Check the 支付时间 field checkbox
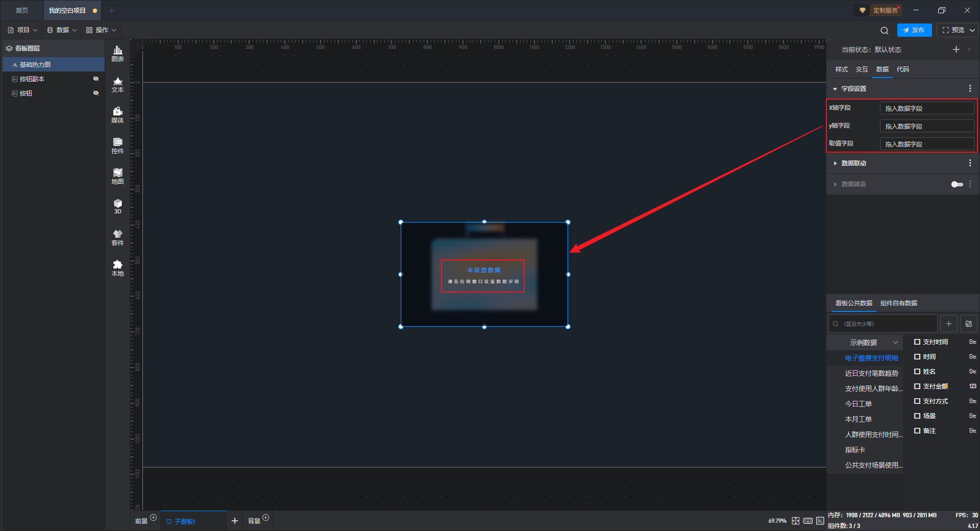 pos(917,342)
